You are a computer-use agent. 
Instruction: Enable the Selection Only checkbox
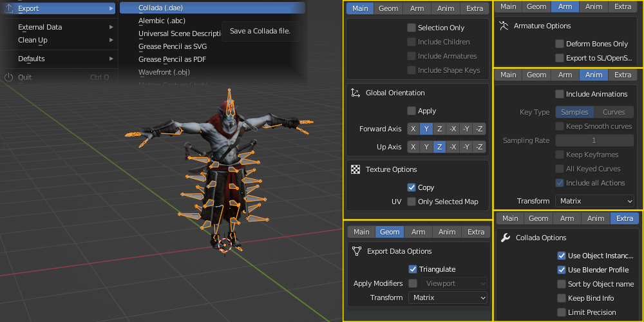412,28
